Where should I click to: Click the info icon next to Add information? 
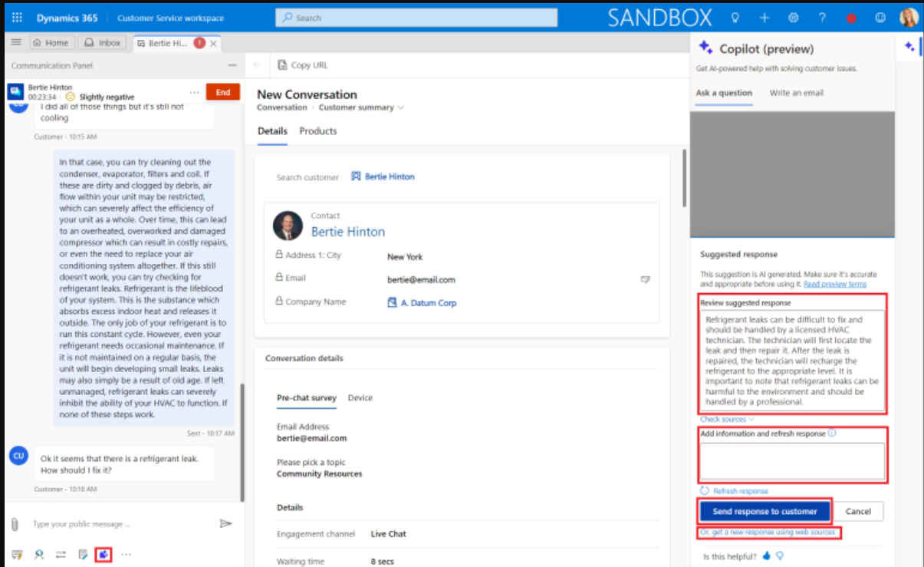click(832, 433)
